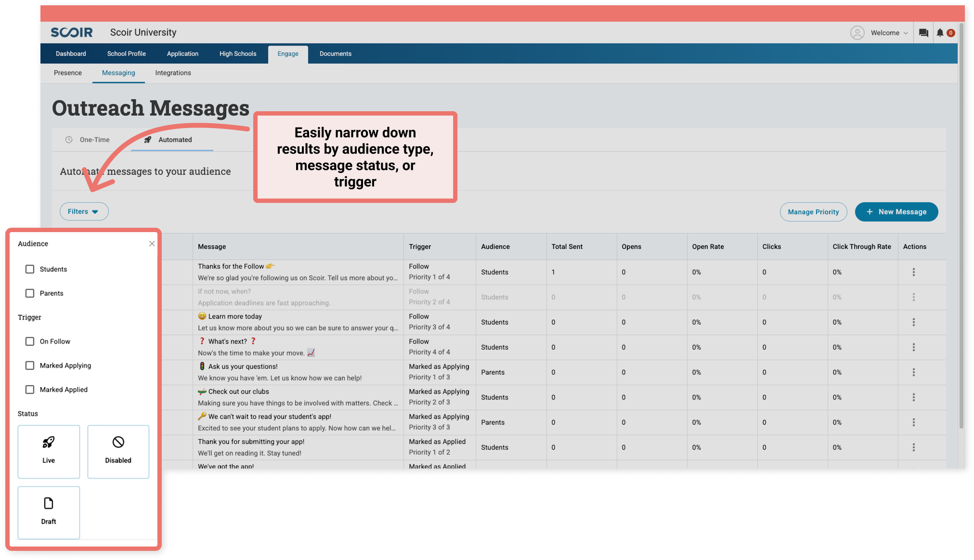This screenshot has width=974, height=560.
Task: Select the Disabled status filter tile
Action: click(x=118, y=451)
